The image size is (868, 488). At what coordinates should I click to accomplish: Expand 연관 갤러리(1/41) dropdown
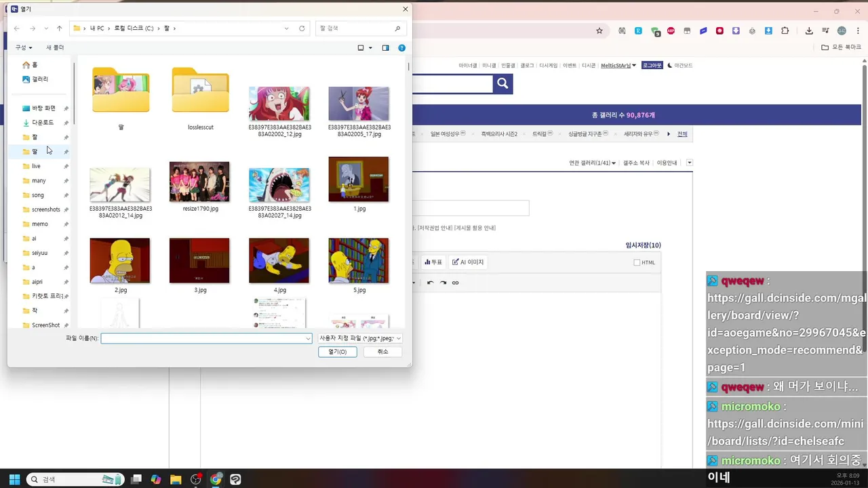(x=593, y=163)
